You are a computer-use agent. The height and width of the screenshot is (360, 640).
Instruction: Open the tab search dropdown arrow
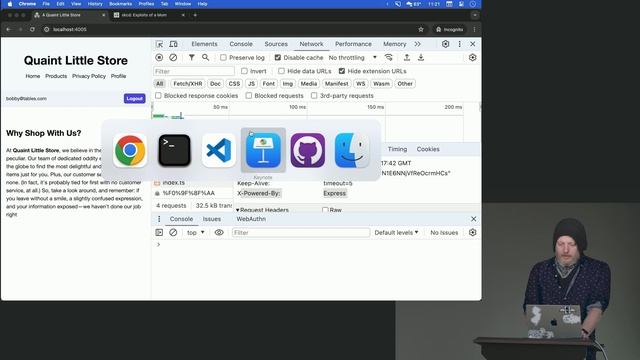tap(475, 15)
